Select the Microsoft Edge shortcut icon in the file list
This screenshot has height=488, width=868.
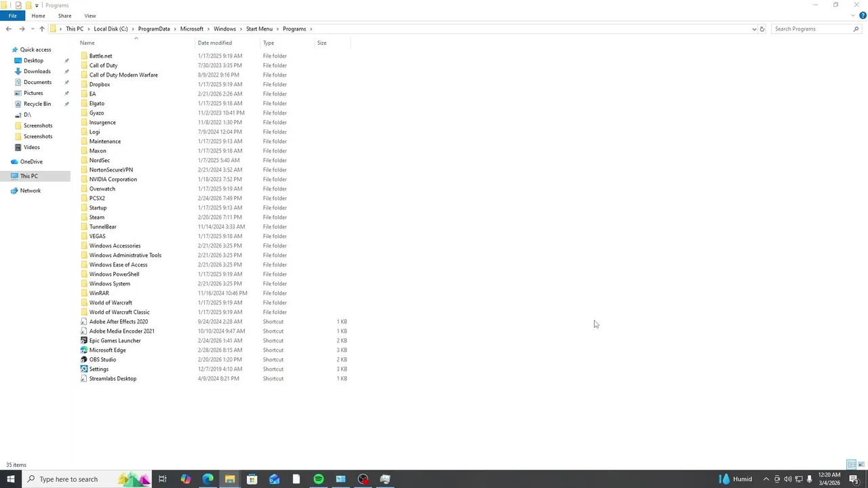click(84, 350)
